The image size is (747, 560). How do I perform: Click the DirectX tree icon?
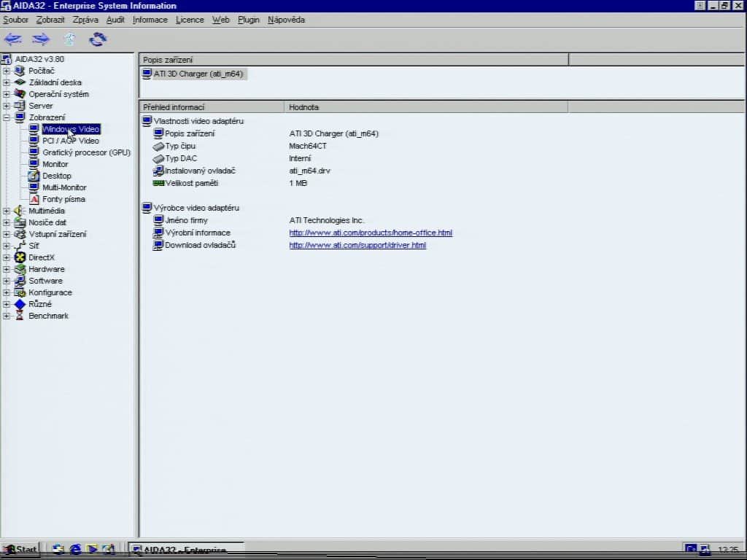(x=20, y=257)
